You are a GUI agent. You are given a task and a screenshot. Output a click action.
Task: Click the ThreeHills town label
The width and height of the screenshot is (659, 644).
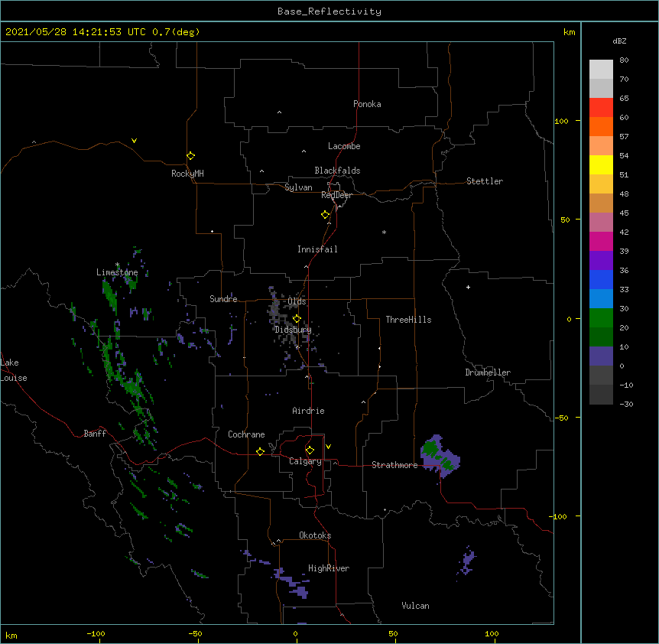(408, 320)
